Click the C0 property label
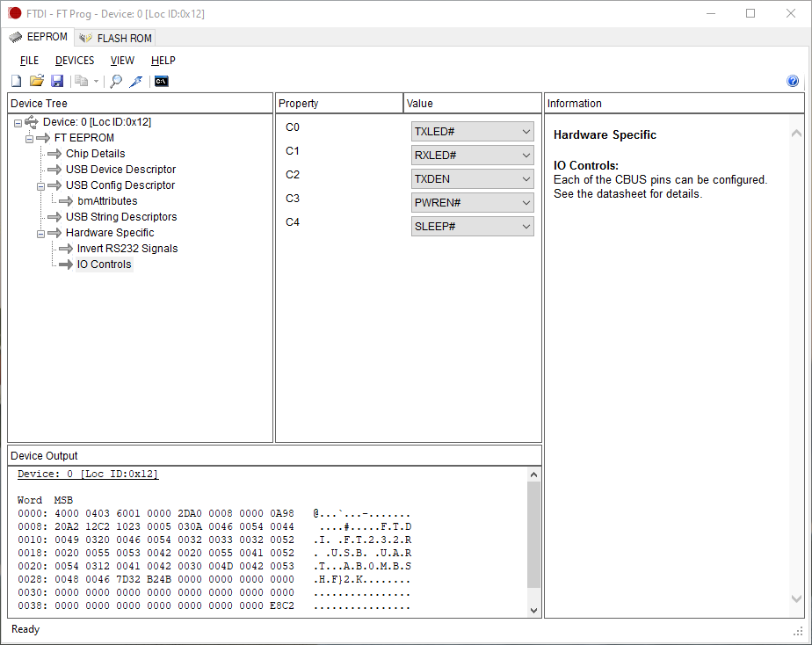Viewport: 812px width, 645px height. (293, 127)
